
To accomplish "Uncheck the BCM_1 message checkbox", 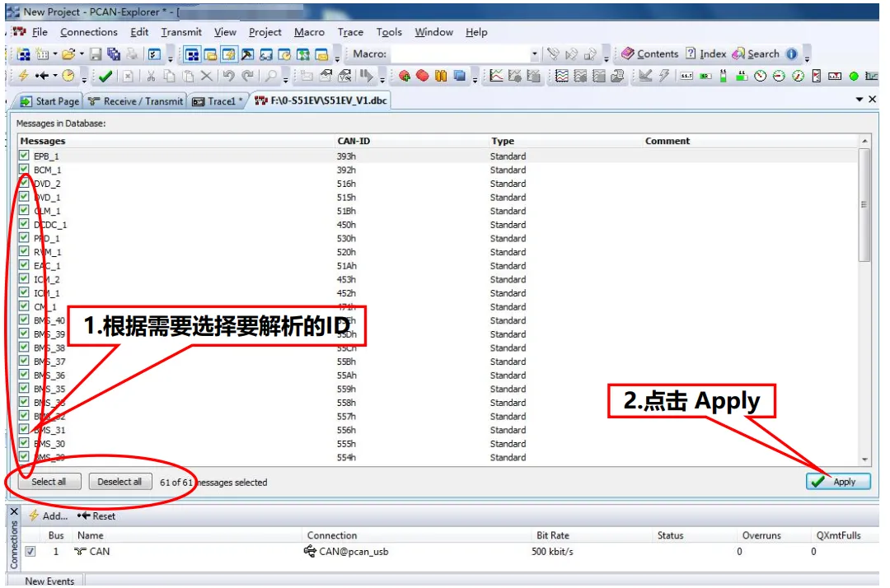I will click(x=24, y=169).
